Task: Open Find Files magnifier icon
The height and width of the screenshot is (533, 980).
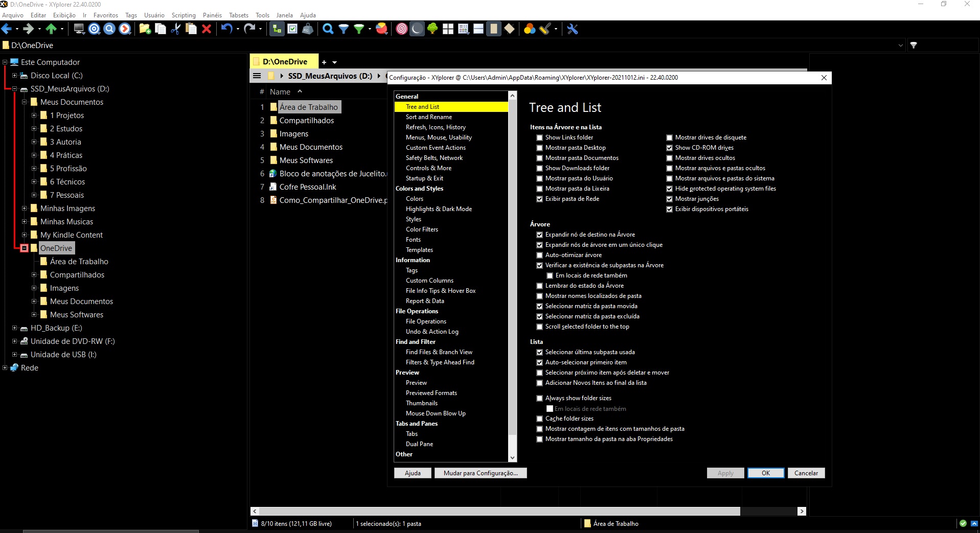Action: point(328,29)
